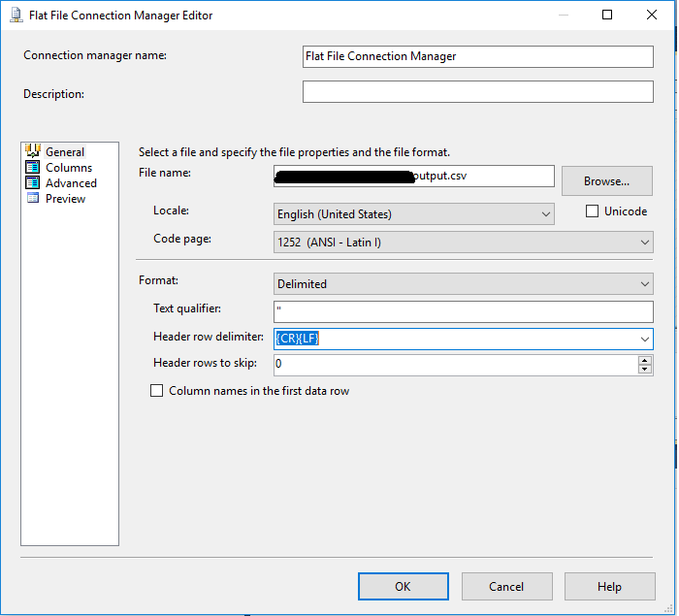This screenshot has height=616, width=679.
Task: Click the Preview page icon
Action: point(32,198)
